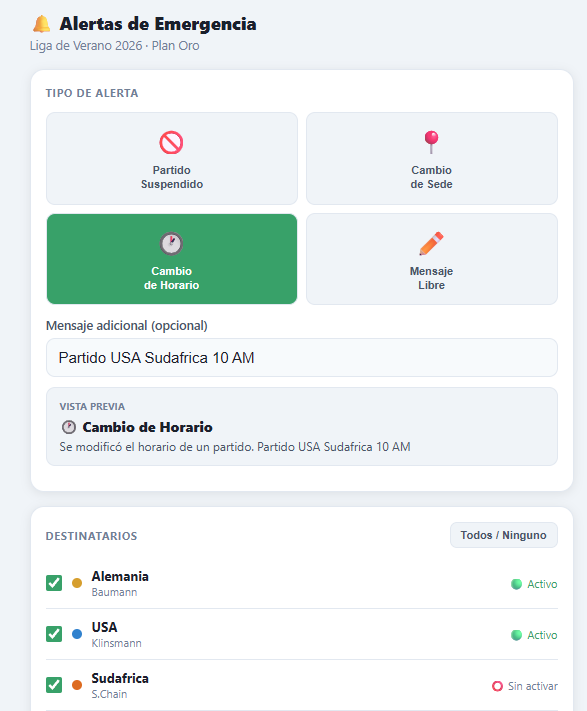Click the Activo status label for USA

point(542,635)
